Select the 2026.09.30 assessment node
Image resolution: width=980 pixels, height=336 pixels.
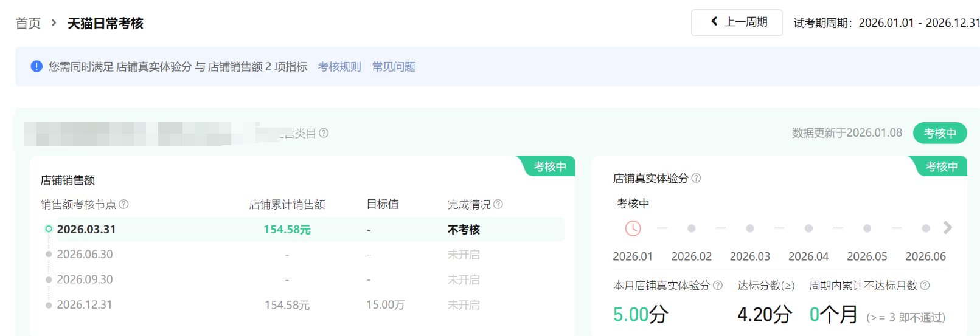point(85,279)
